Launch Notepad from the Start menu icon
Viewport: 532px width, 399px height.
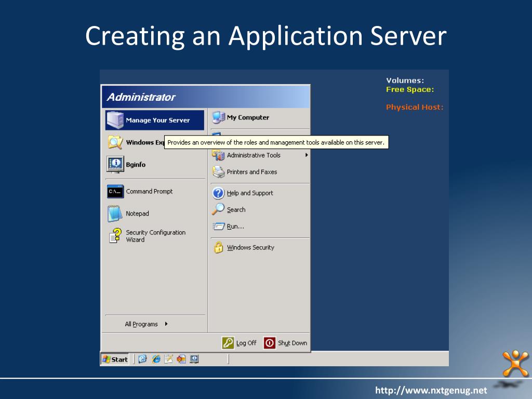click(x=115, y=214)
